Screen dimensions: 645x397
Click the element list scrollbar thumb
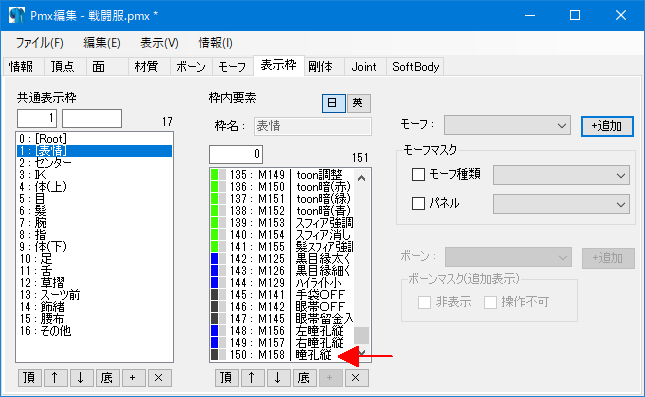(362, 335)
